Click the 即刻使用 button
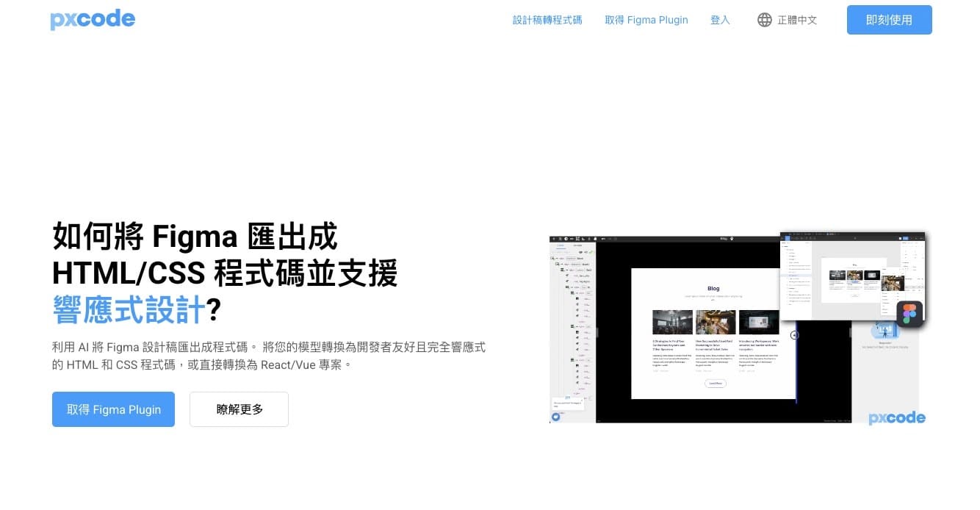 click(889, 20)
